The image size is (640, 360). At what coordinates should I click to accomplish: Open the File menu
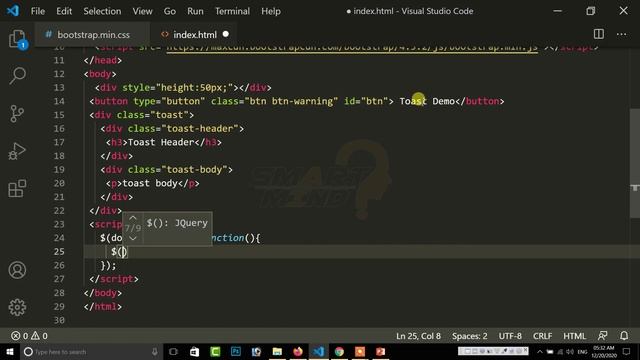click(38, 11)
